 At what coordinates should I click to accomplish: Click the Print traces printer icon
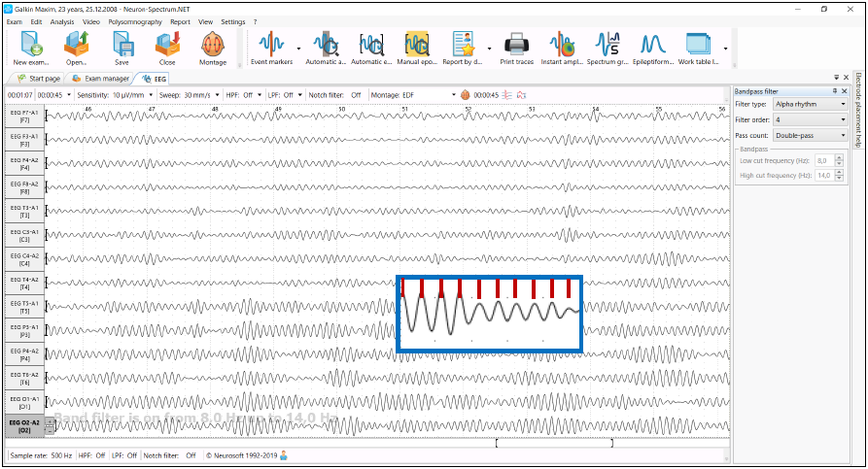click(x=516, y=45)
